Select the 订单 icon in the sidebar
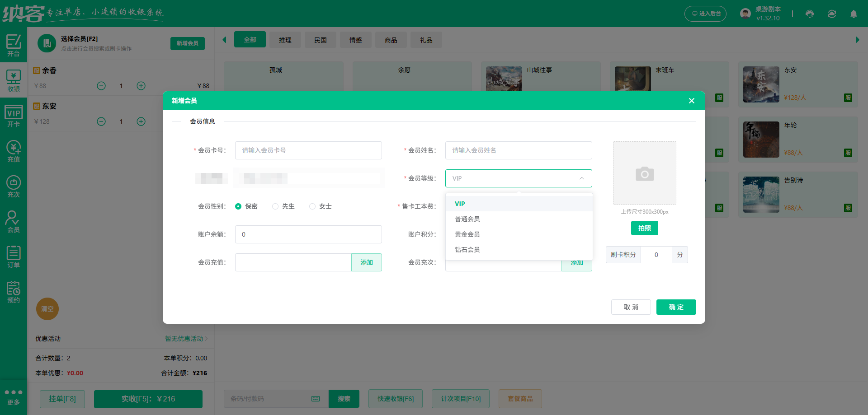This screenshot has width=868, height=415. (x=14, y=256)
